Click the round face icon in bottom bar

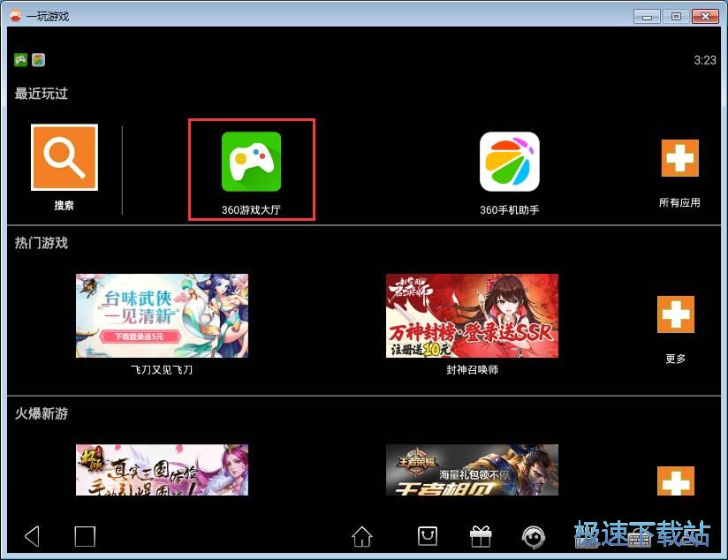coord(533,537)
